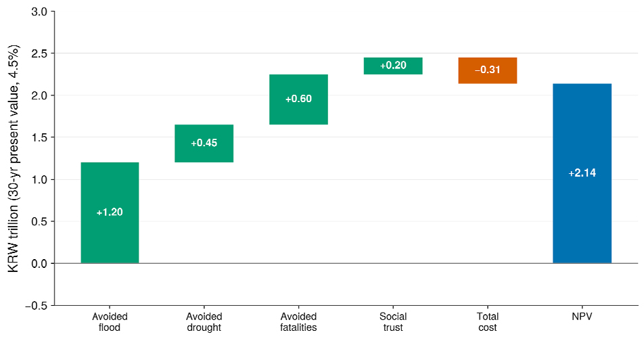
Task: Click the Avoided flood axis label
Action: 110,322
